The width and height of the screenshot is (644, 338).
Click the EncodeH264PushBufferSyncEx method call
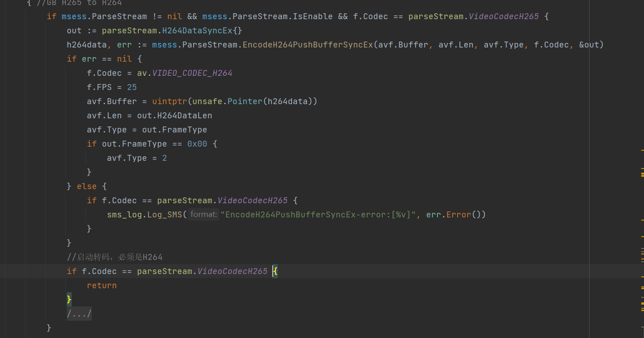coord(308,45)
